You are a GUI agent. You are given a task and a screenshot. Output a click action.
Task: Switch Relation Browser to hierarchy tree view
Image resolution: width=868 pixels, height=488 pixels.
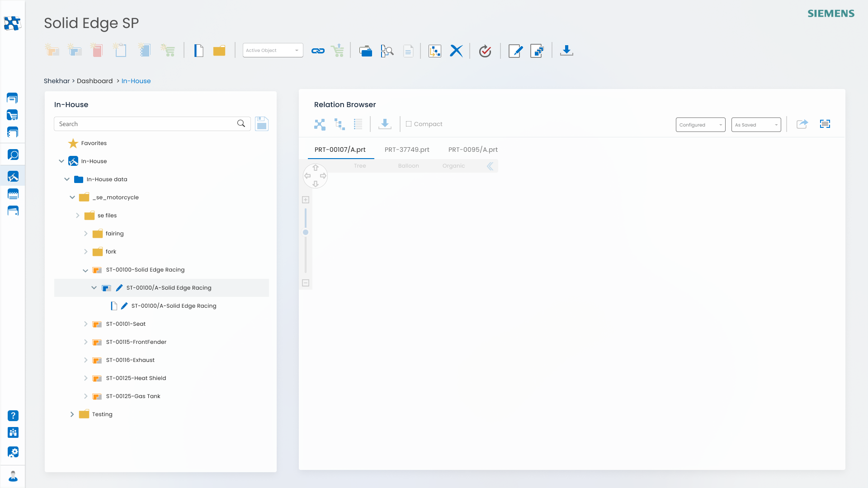[x=340, y=124]
